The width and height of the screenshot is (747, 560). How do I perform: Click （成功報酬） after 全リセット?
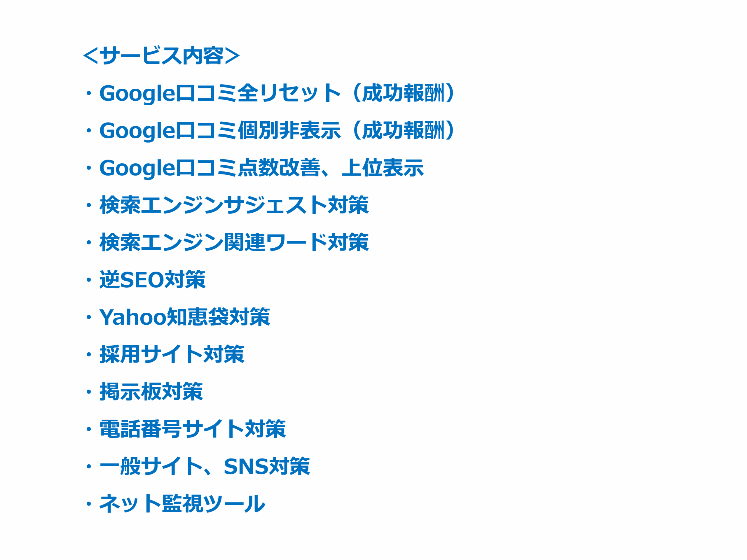click(x=404, y=93)
